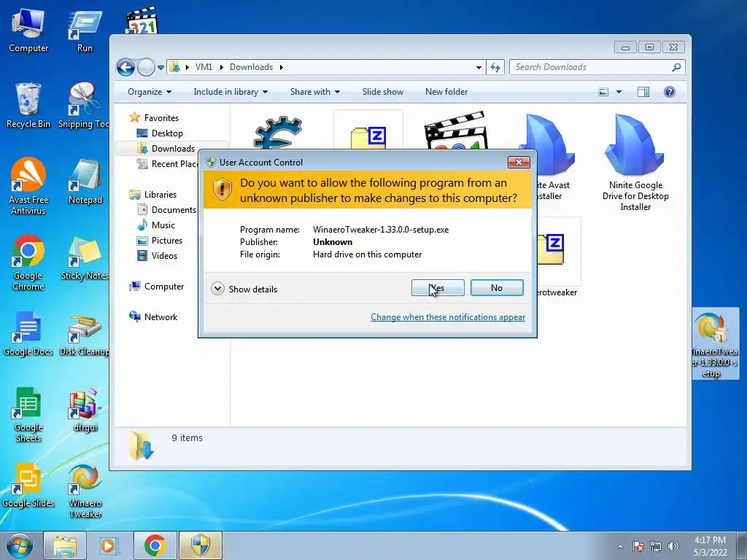Click the refresh button beside address bar
This screenshot has height=560, width=747.
pos(495,67)
